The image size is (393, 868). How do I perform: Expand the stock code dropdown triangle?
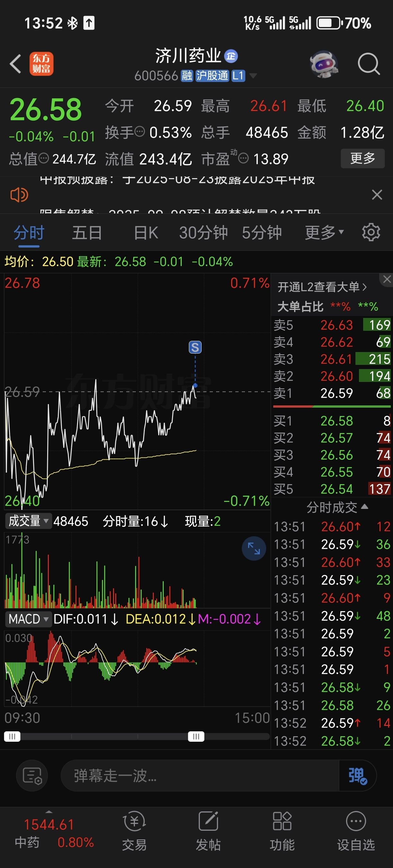click(253, 76)
